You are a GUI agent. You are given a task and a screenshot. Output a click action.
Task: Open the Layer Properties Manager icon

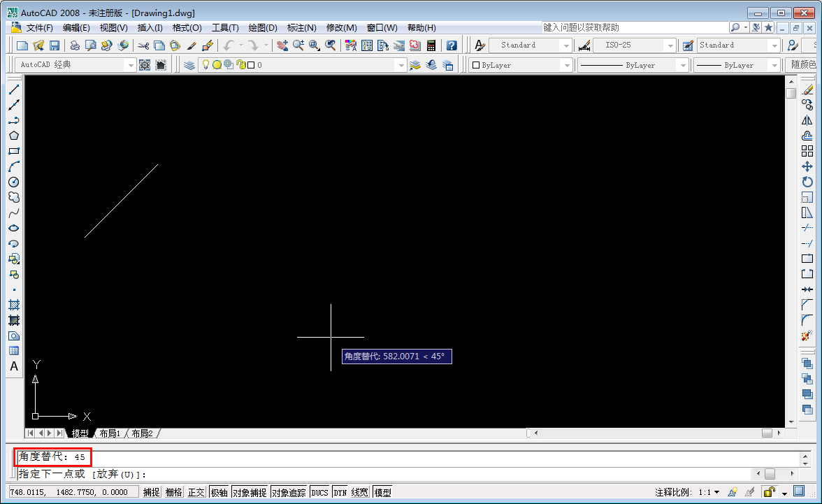click(190, 64)
